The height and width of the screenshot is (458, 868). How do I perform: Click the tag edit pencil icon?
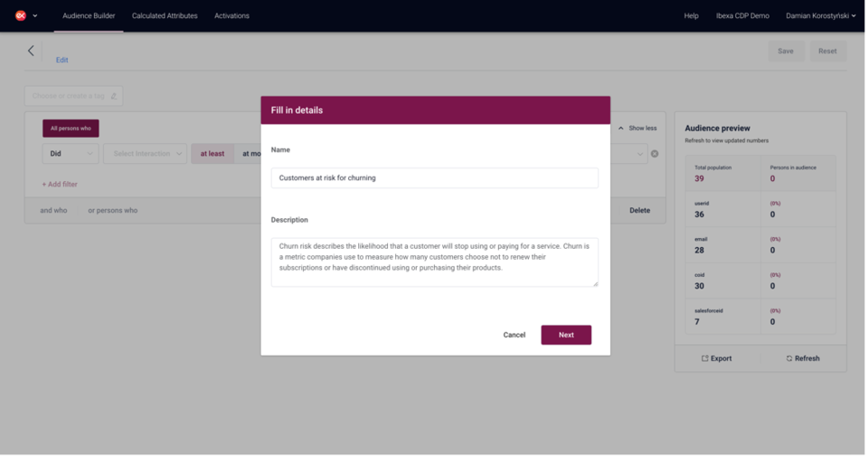[x=114, y=96]
